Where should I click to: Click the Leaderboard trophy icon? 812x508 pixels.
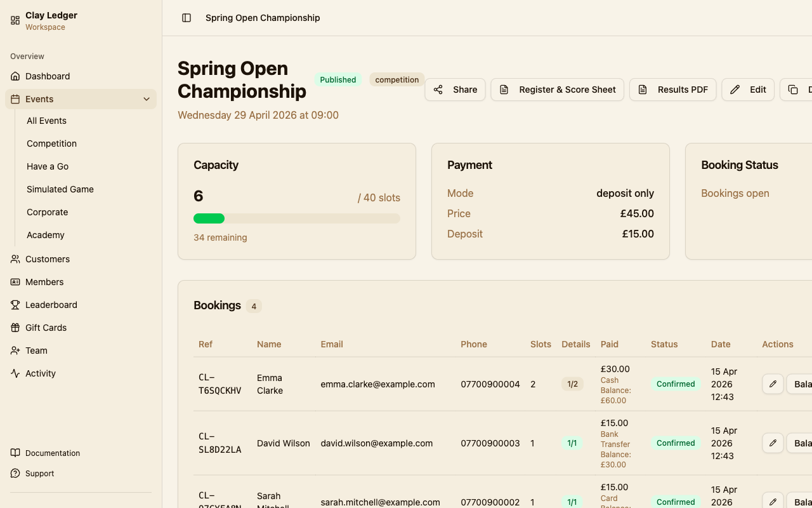point(15,305)
